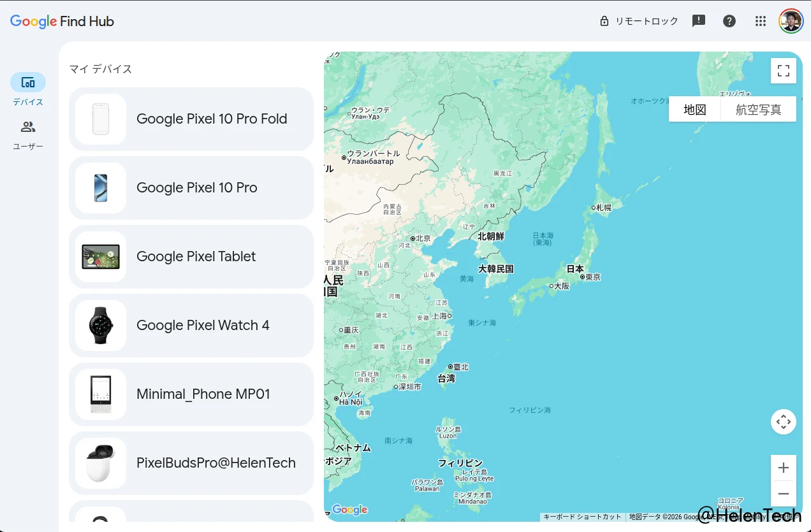The image size is (811, 532).
Task: Click the map pan/recenter control
Action: [x=783, y=422]
